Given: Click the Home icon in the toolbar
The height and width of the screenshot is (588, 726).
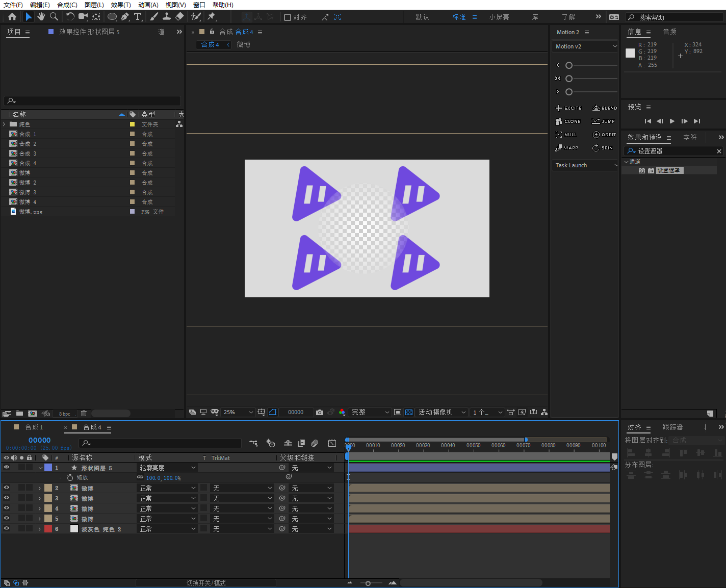Looking at the screenshot, I should pos(12,17).
